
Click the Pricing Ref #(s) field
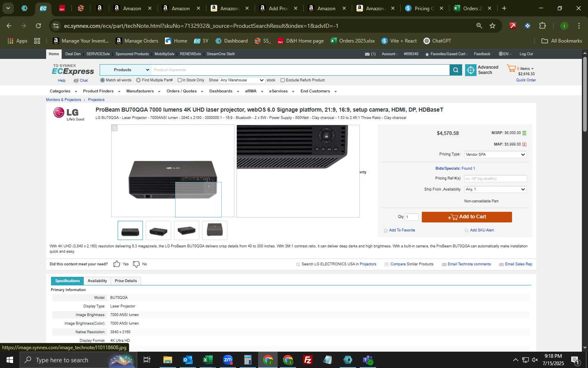(495, 179)
